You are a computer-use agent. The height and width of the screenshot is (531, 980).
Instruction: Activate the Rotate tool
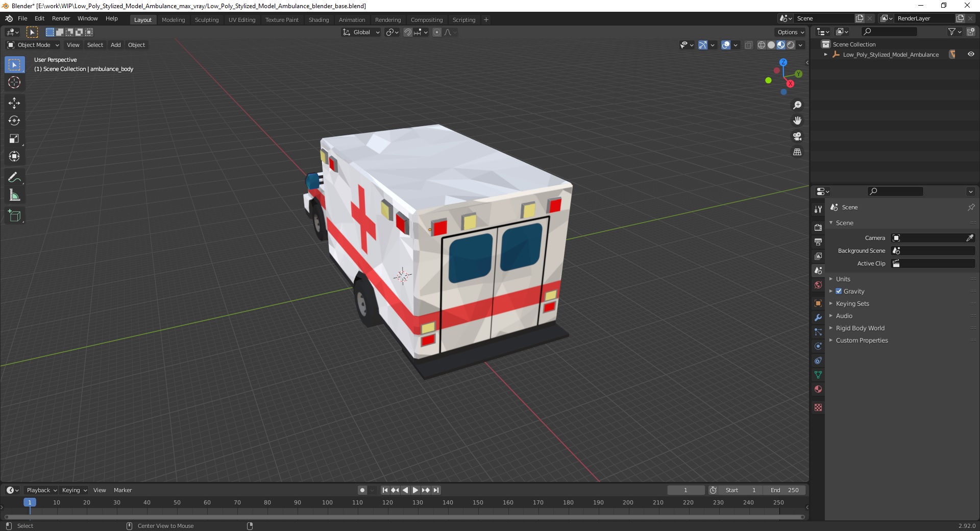click(x=14, y=121)
